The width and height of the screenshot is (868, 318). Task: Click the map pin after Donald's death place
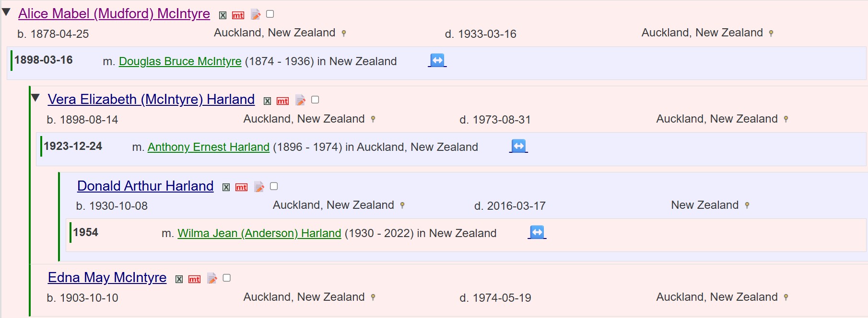coord(747,205)
